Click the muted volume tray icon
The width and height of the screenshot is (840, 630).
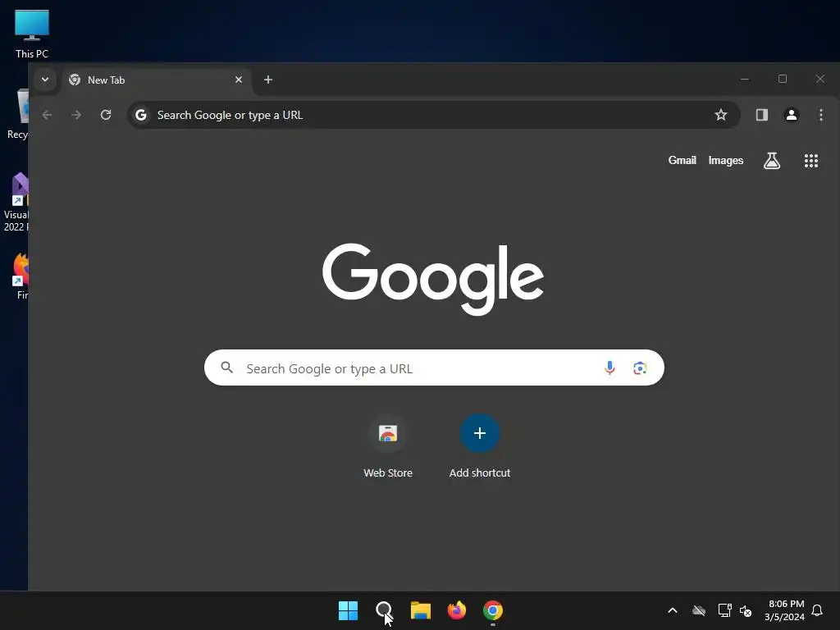tap(746, 610)
